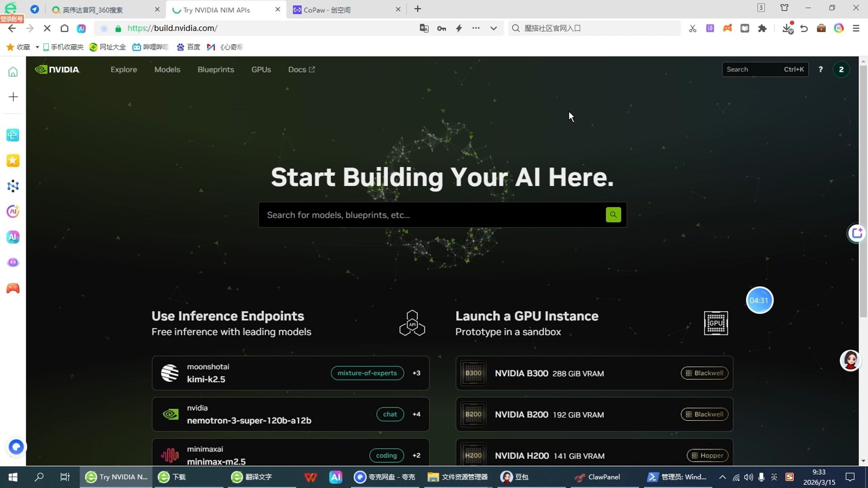Click the yellow star favorites sidebar icon

click(x=13, y=160)
